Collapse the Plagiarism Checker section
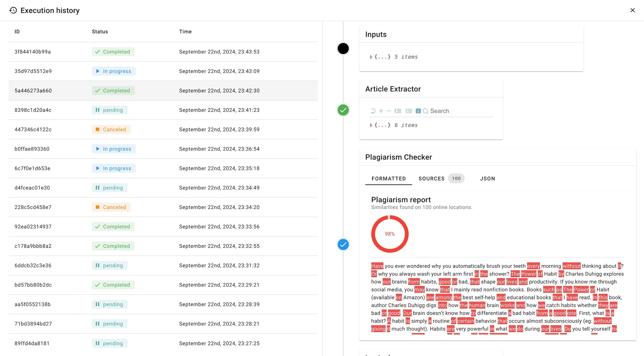This screenshot has width=644, height=356. click(398, 157)
